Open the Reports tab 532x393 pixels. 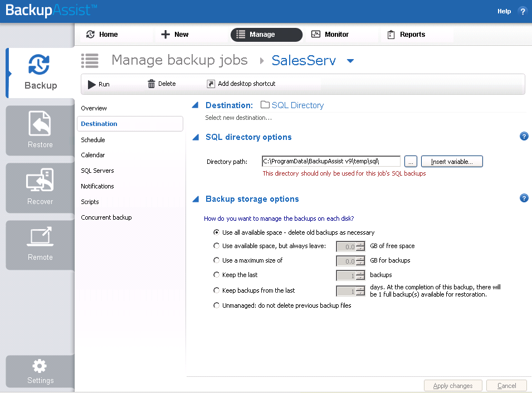[406, 34]
